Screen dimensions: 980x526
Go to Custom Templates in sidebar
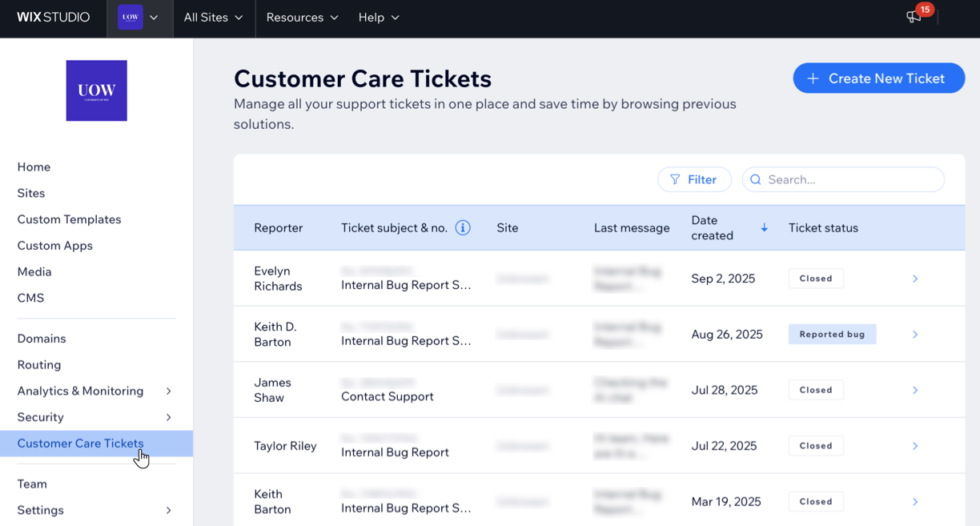point(69,219)
